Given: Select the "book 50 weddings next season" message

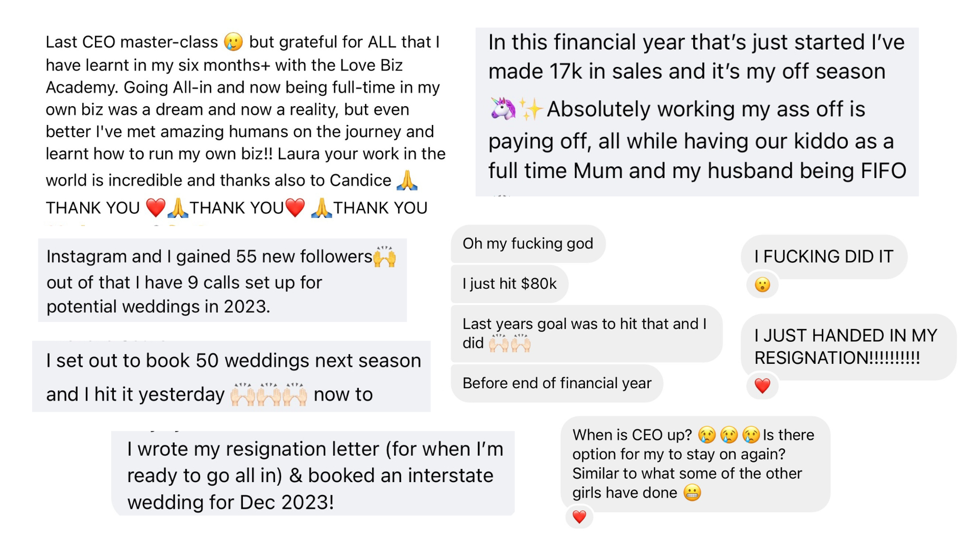Looking at the screenshot, I should coord(231,377).
